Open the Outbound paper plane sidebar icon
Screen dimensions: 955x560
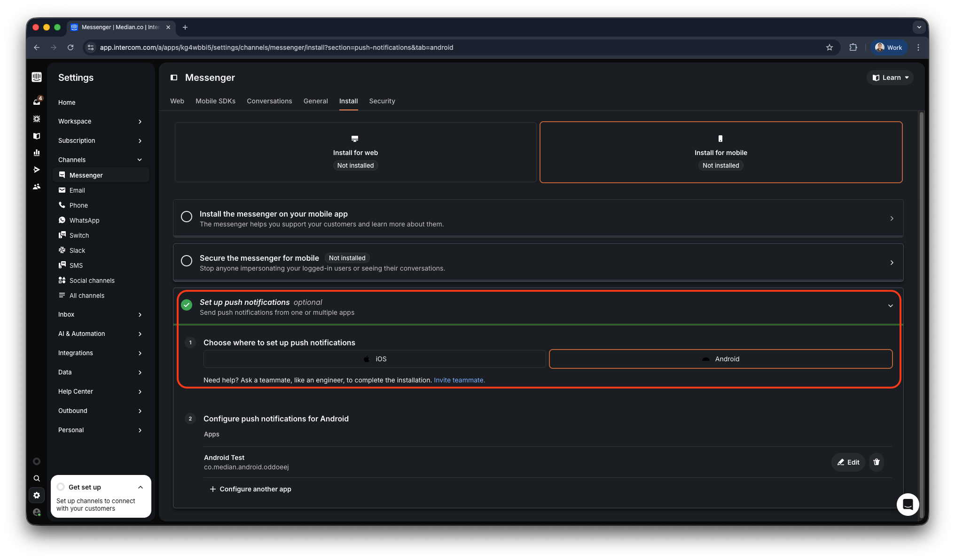tap(37, 170)
